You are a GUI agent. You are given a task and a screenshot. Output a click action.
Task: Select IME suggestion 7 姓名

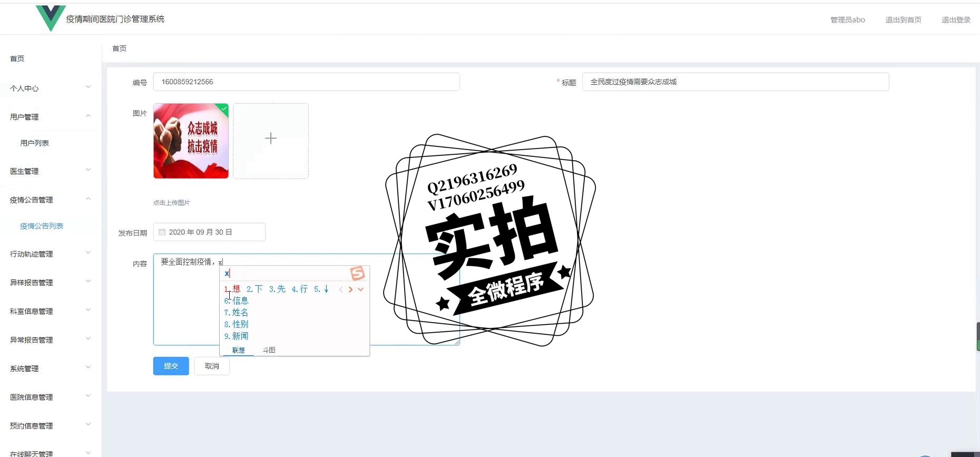[x=237, y=312]
